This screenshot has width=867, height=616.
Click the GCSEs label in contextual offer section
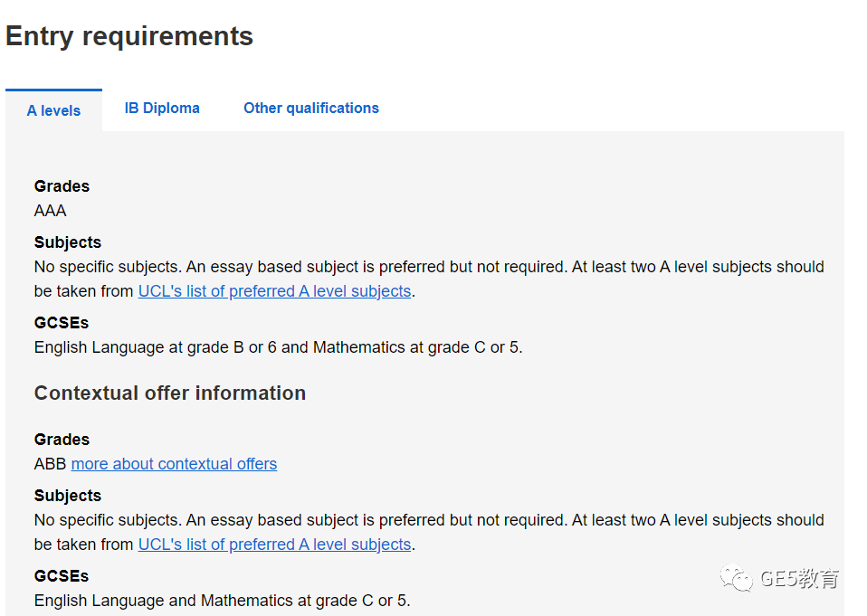click(62, 576)
